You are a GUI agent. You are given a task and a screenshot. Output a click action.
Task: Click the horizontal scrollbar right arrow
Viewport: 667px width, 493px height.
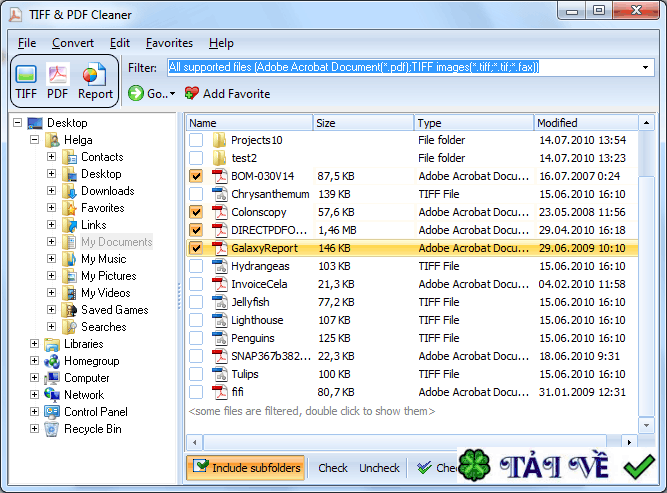pos(629,442)
